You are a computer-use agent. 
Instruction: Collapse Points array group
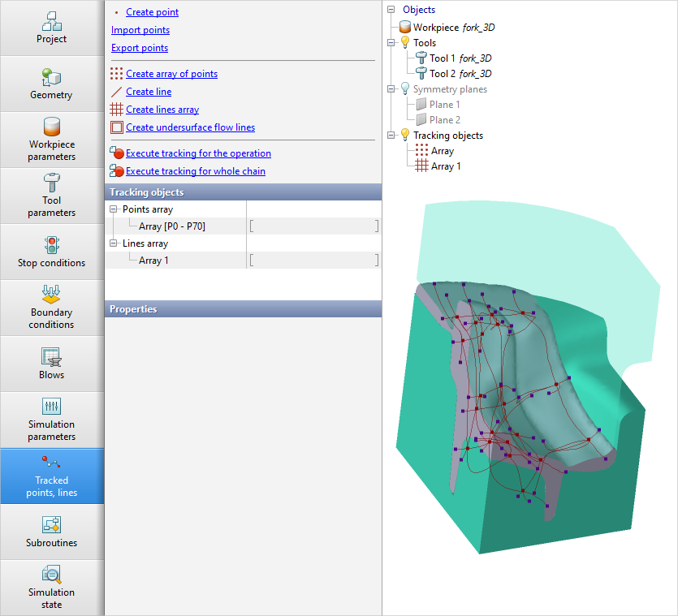(x=114, y=209)
